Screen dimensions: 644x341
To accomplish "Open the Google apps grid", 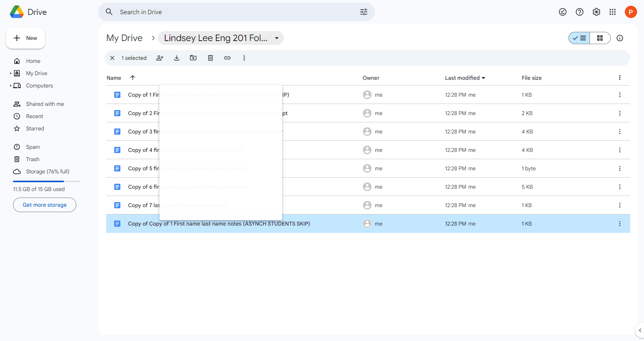I will (x=613, y=12).
